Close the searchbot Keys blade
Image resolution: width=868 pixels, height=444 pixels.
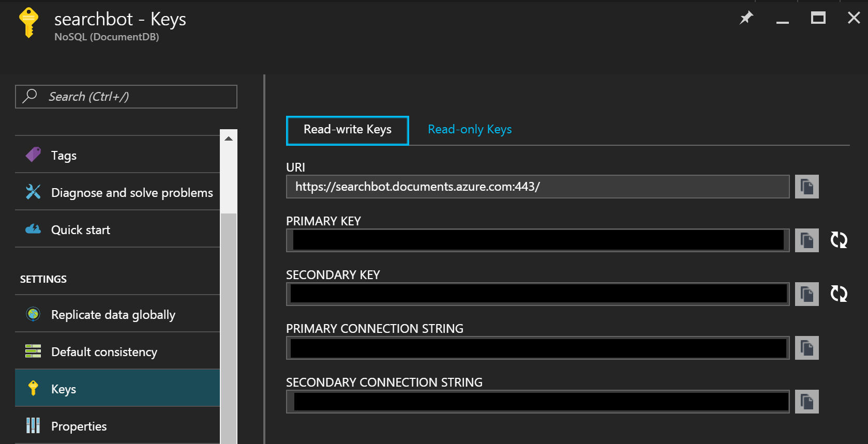[854, 18]
